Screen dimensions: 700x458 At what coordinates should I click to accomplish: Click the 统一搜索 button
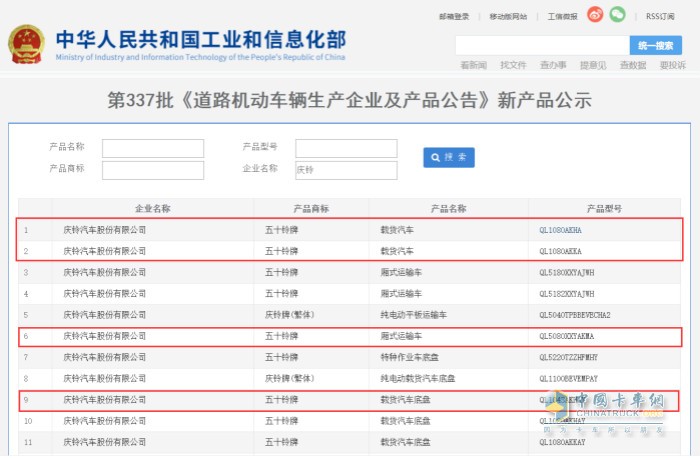[x=655, y=45]
